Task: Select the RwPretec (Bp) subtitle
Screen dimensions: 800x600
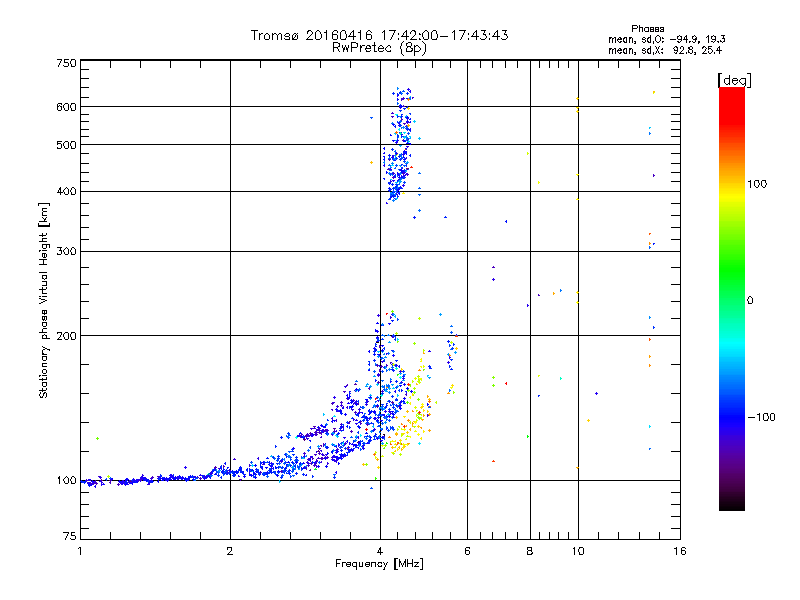Action: pyautogui.click(x=379, y=47)
